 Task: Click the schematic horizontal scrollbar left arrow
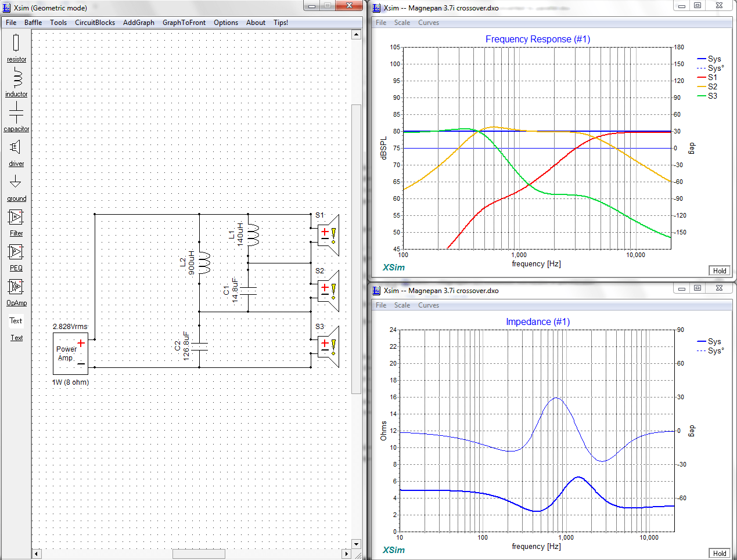(37, 554)
